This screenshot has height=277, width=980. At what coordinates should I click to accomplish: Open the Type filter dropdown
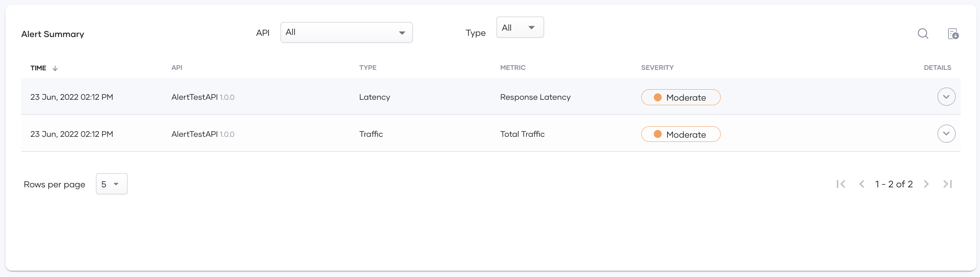click(x=520, y=27)
